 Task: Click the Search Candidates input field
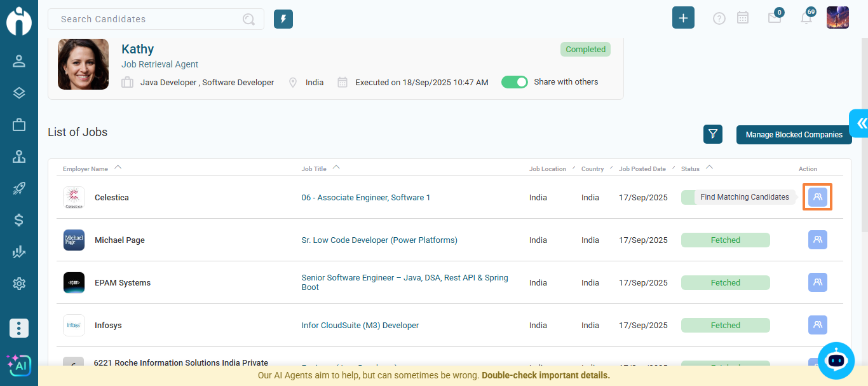[149, 19]
